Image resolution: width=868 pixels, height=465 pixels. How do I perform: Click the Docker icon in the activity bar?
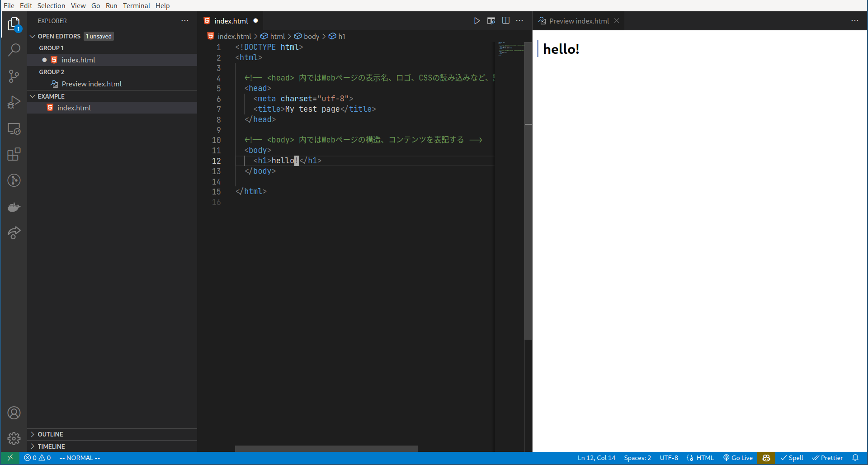[x=14, y=207]
